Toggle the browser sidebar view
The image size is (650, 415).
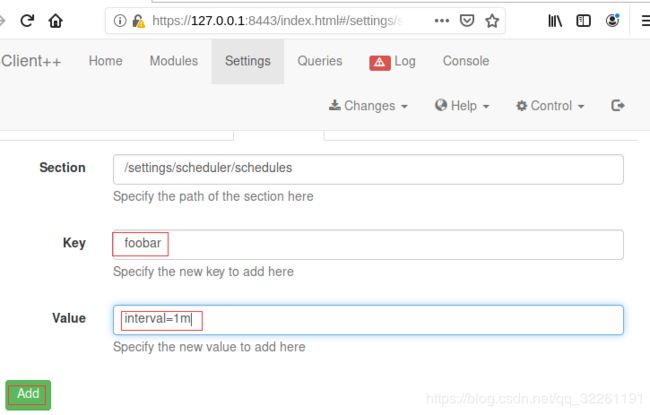click(583, 21)
